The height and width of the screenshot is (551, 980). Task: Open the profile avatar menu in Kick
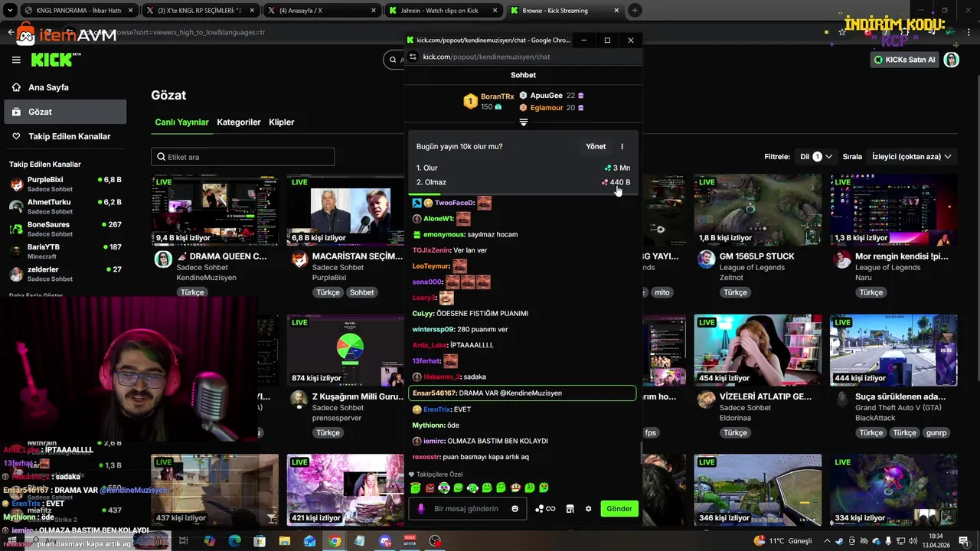(951, 60)
